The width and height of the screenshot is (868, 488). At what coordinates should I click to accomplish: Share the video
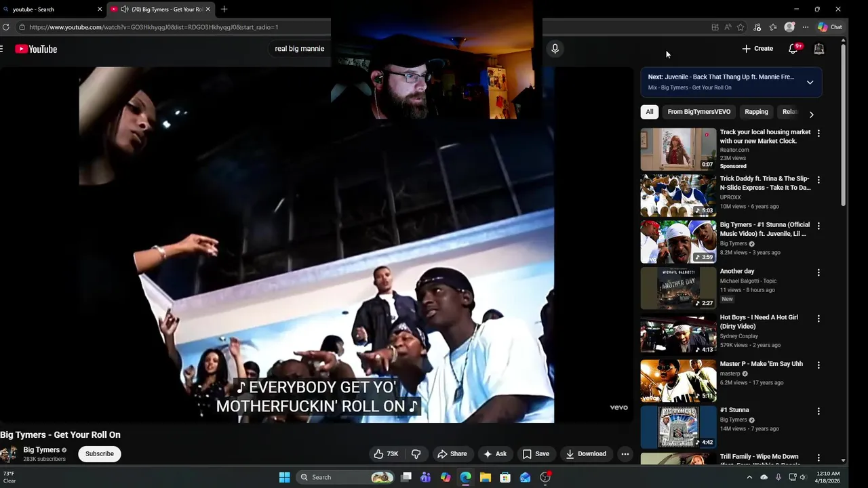coord(452,454)
